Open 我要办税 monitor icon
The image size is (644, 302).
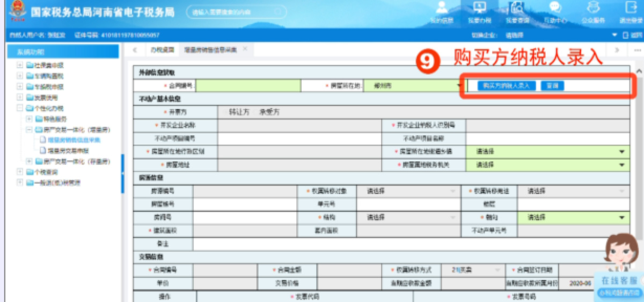[x=479, y=8]
